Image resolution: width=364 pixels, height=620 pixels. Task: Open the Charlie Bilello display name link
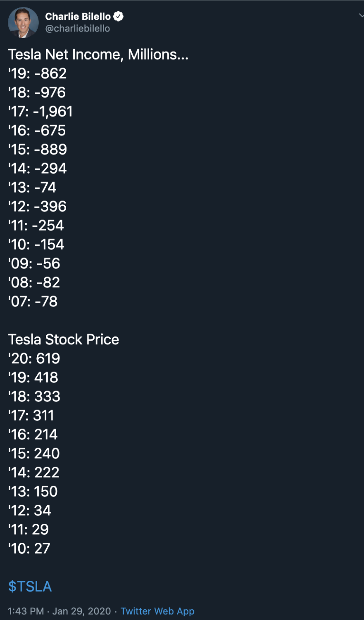78,17
